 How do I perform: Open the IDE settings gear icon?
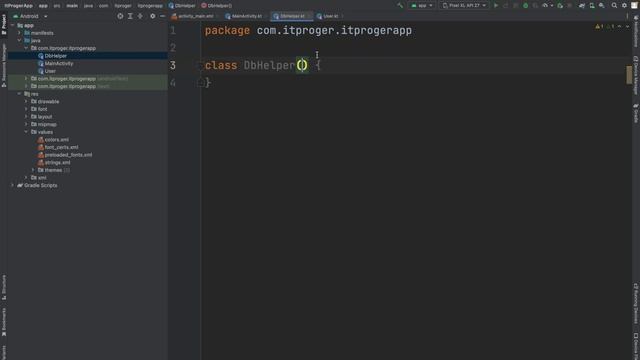[x=624, y=6]
